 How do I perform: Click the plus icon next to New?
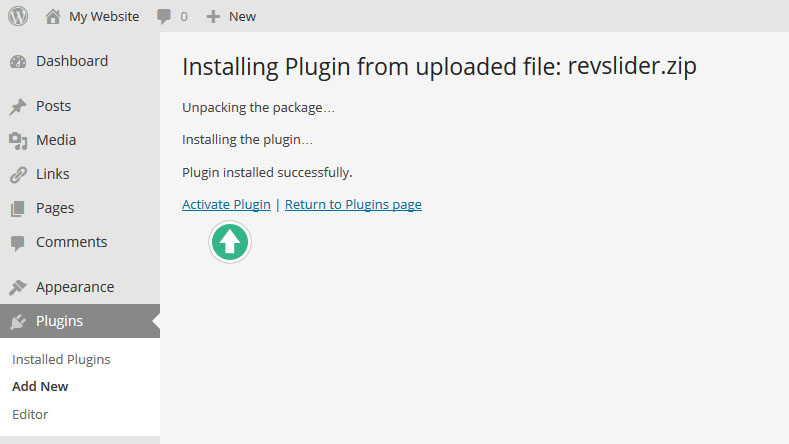[212, 16]
